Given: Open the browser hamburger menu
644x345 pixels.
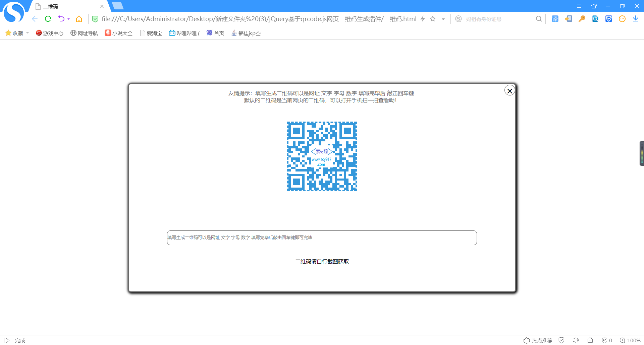Looking at the screenshot, I should click(579, 6).
